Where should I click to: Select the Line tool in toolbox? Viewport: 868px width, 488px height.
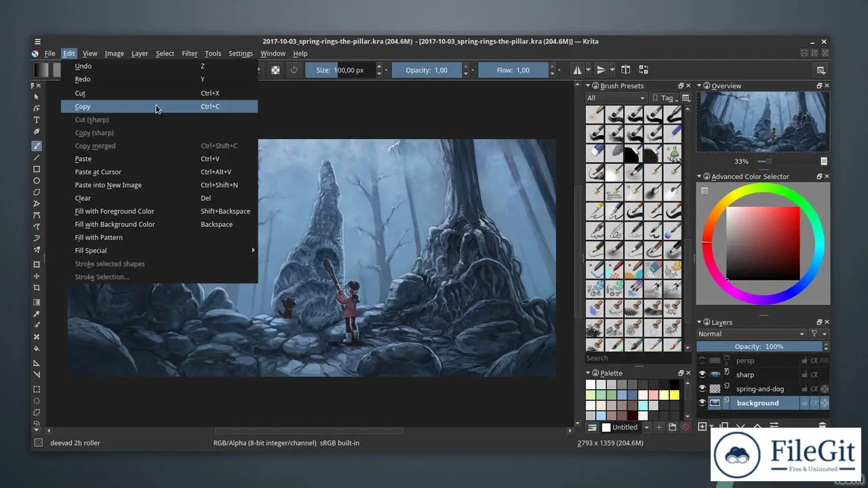(37, 157)
